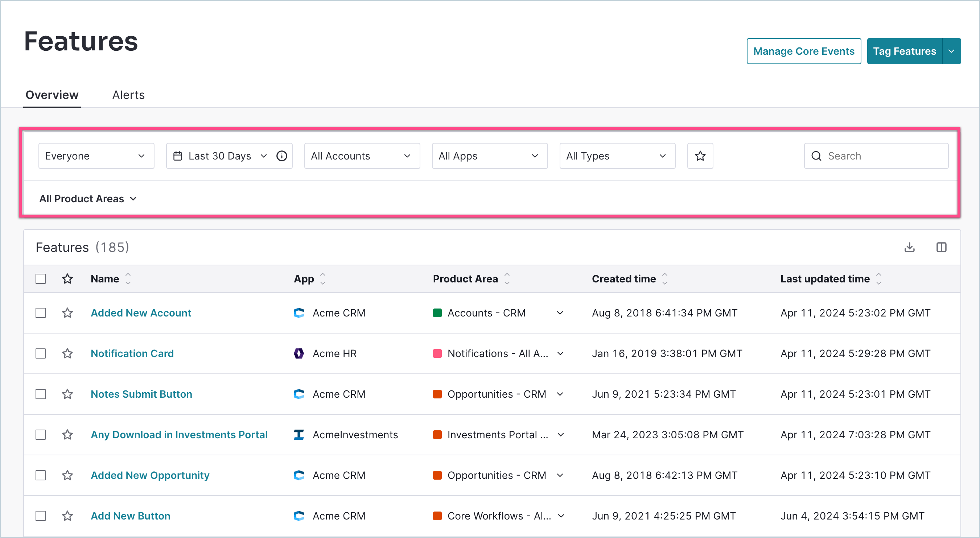
Task: Open the Added New Opportunity feature link
Action: coord(150,475)
